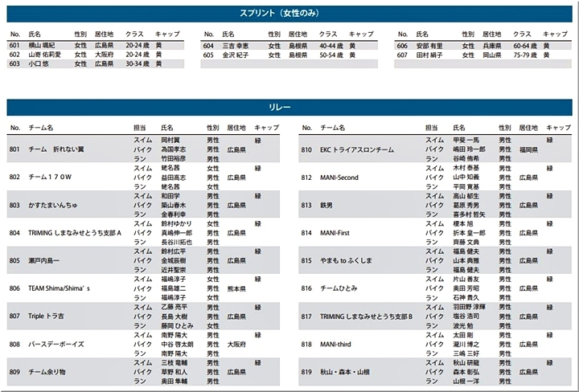Click EKC トライアスロンチーム team name

357,149
